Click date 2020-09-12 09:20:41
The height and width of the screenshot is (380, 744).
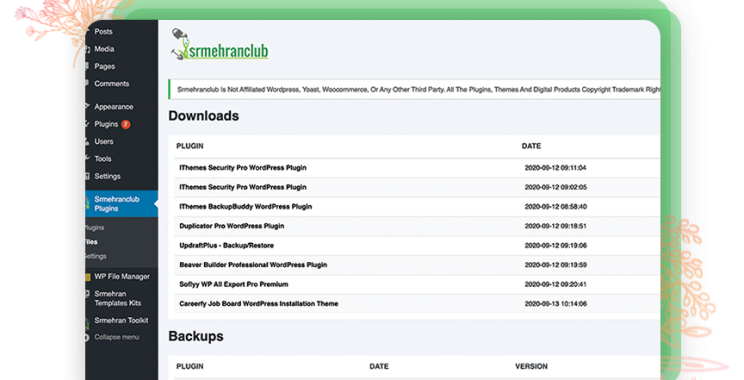(x=556, y=285)
